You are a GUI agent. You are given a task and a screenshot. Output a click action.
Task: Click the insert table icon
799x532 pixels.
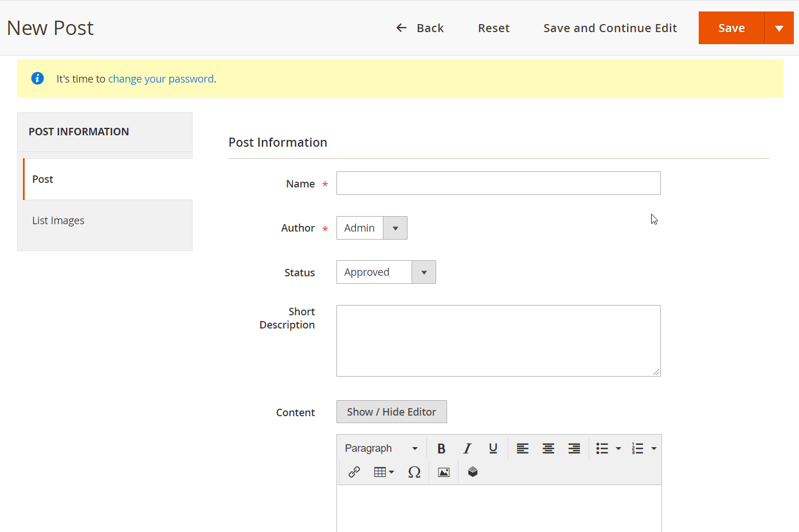click(383, 472)
